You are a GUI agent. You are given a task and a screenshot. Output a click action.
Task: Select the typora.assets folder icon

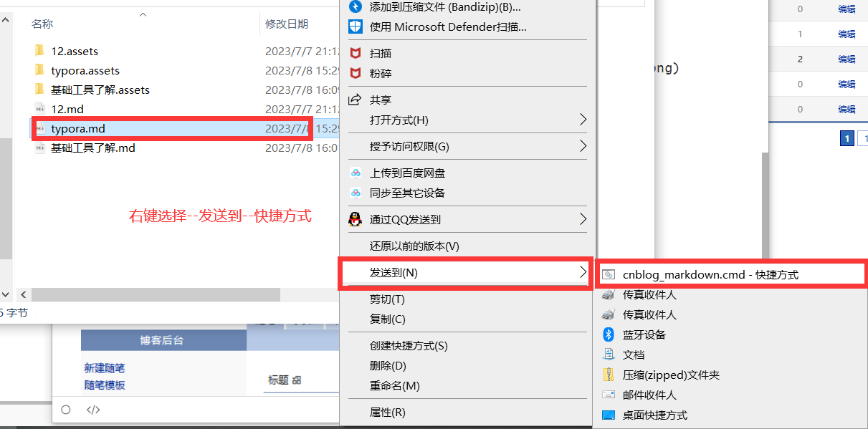coord(39,70)
